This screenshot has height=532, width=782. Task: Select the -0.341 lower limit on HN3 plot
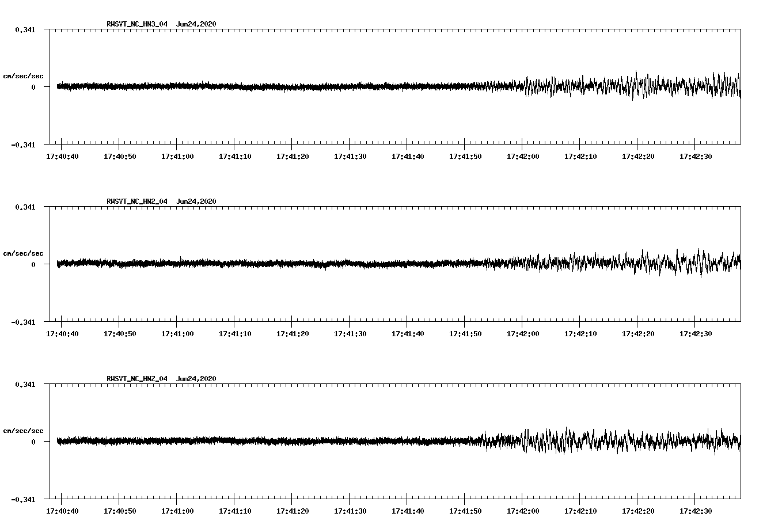[x=23, y=145]
